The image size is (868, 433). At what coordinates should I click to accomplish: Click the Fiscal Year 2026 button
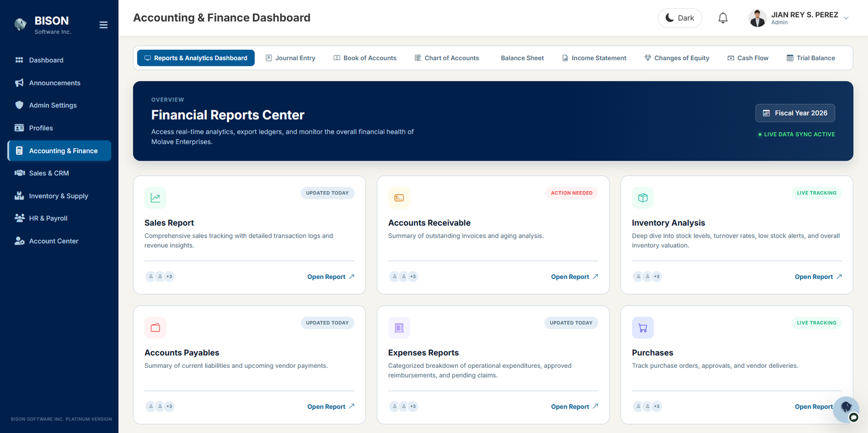click(795, 113)
